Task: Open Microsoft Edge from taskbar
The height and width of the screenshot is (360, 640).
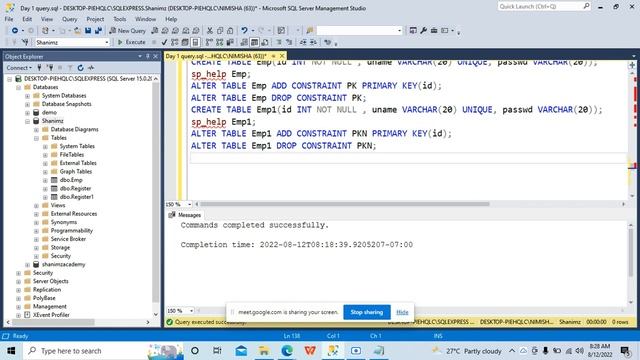Action: 287,351
